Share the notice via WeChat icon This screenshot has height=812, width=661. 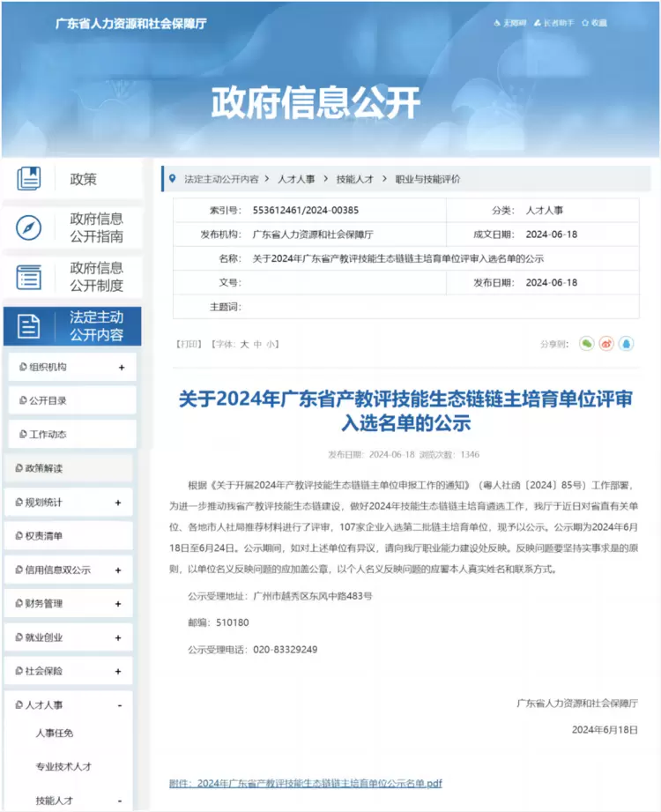[587, 344]
